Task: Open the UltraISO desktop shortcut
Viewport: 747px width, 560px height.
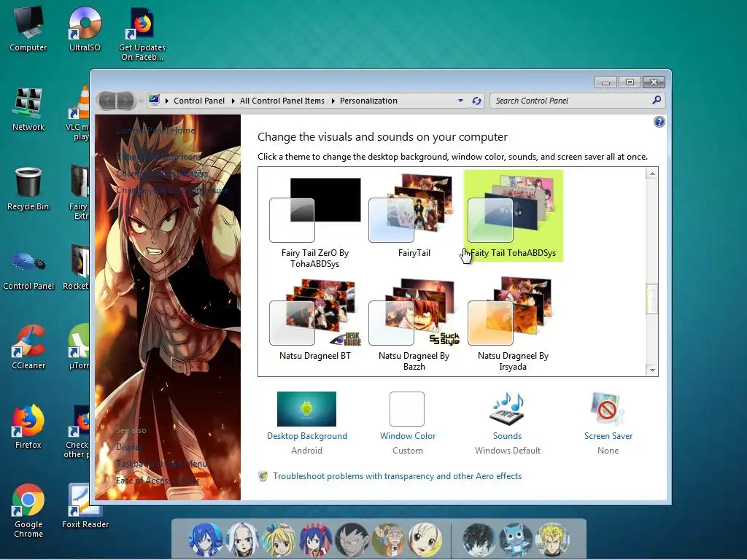Action: [x=85, y=28]
